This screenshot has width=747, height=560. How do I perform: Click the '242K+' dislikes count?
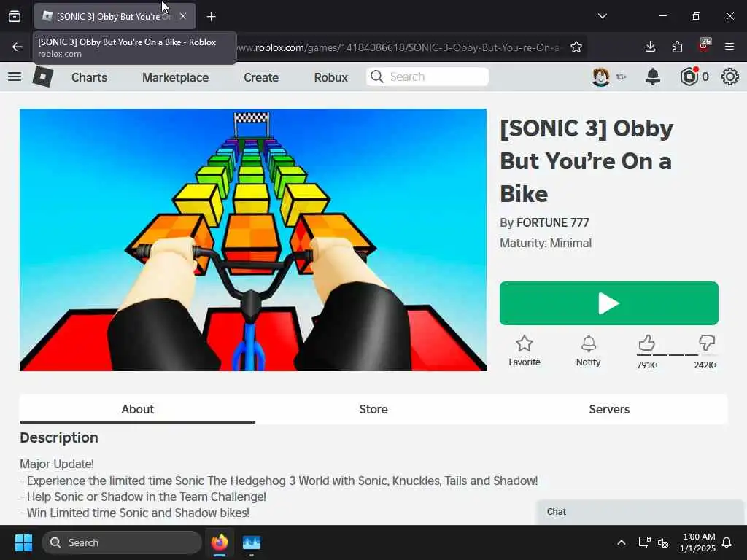tap(705, 365)
